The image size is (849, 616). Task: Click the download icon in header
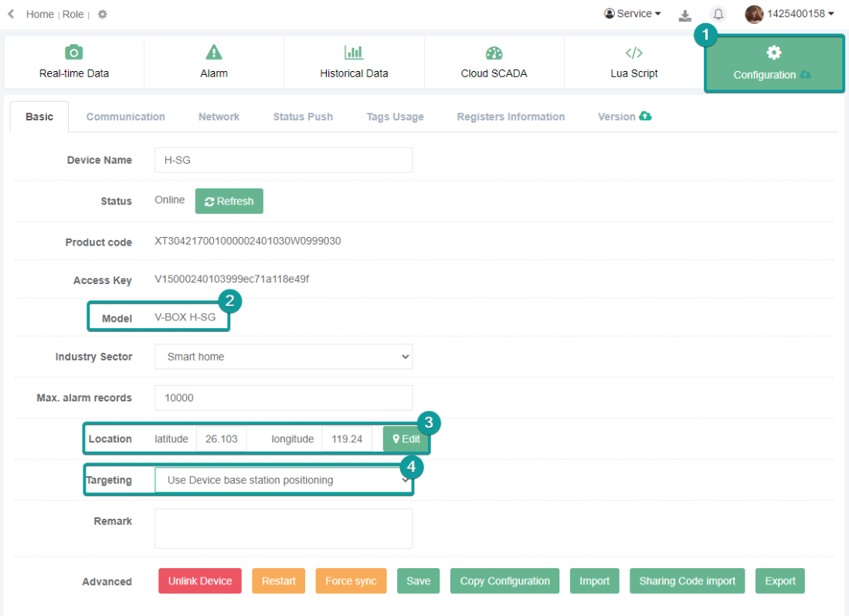click(684, 15)
